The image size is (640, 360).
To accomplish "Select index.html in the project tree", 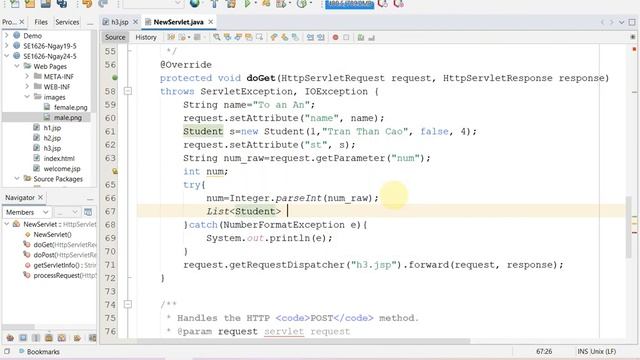I will 59,158.
